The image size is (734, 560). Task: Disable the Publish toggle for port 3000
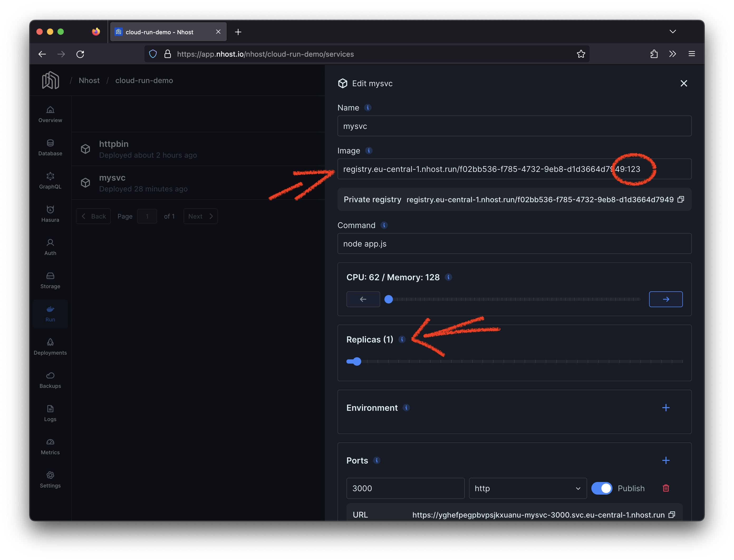tap(602, 488)
